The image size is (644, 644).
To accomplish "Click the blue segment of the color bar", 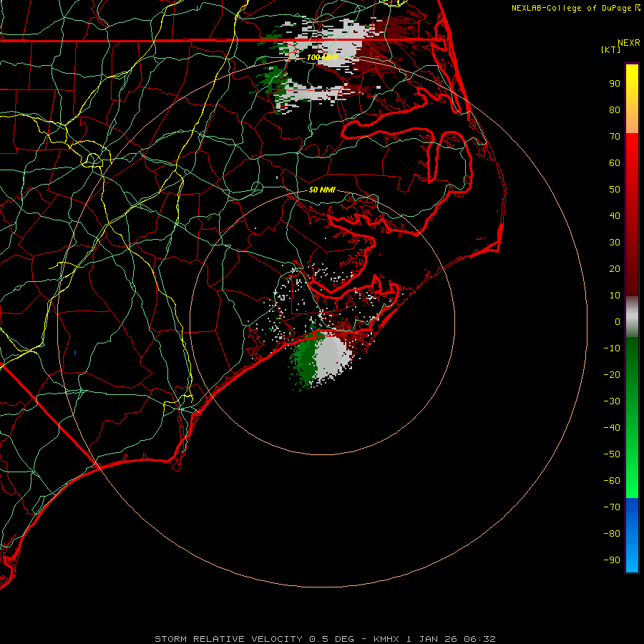I will [x=632, y=535].
